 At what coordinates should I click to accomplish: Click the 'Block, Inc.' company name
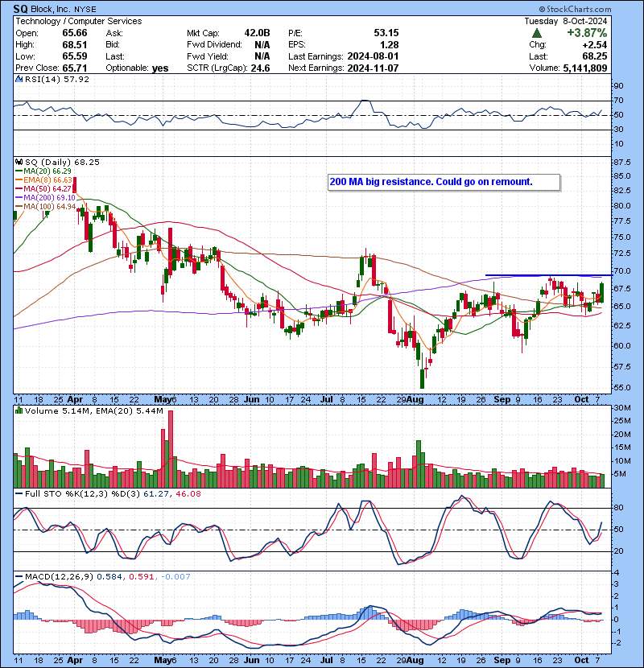point(50,9)
